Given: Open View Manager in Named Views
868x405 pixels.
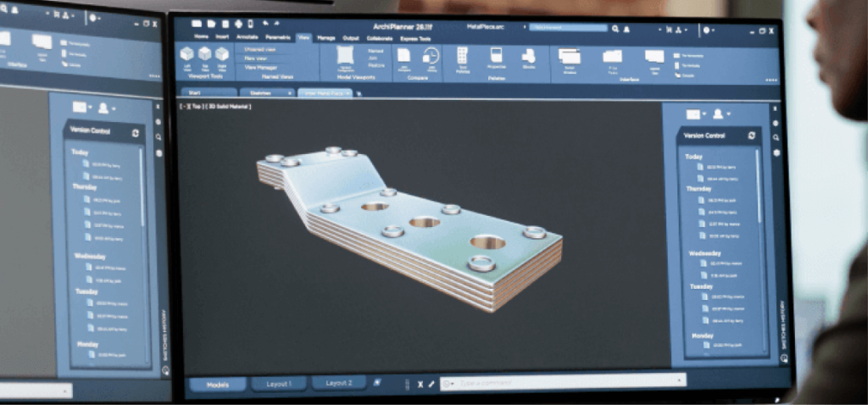Looking at the screenshot, I should 261,68.
